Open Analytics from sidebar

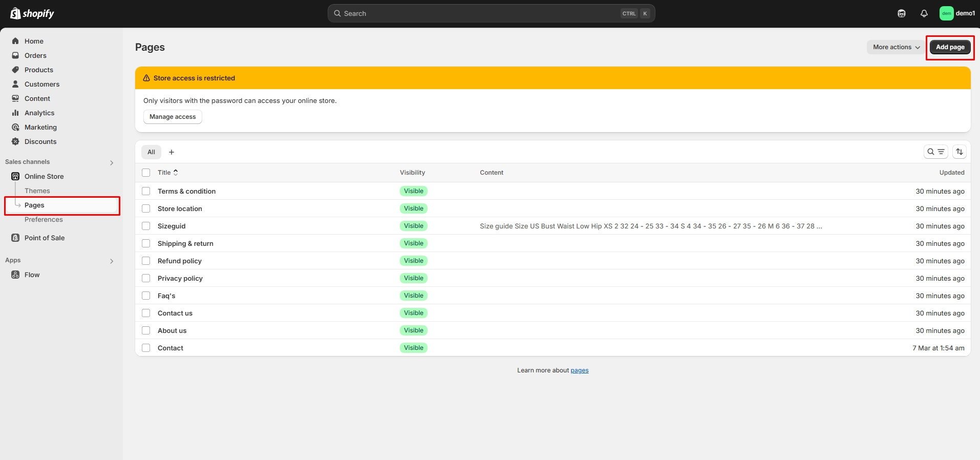pyautogui.click(x=39, y=113)
